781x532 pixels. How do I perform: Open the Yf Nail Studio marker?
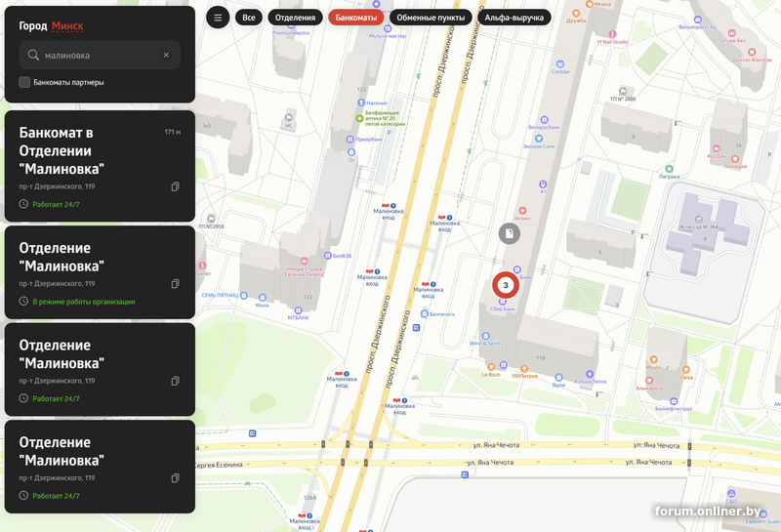pyautogui.click(x=612, y=34)
